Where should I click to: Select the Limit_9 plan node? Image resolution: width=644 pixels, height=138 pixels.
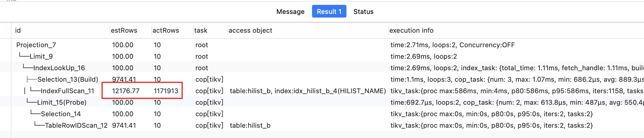coord(41,56)
